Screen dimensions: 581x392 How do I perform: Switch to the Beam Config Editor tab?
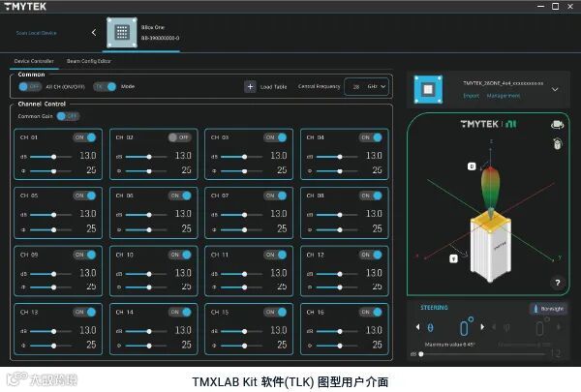[x=88, y=61]
